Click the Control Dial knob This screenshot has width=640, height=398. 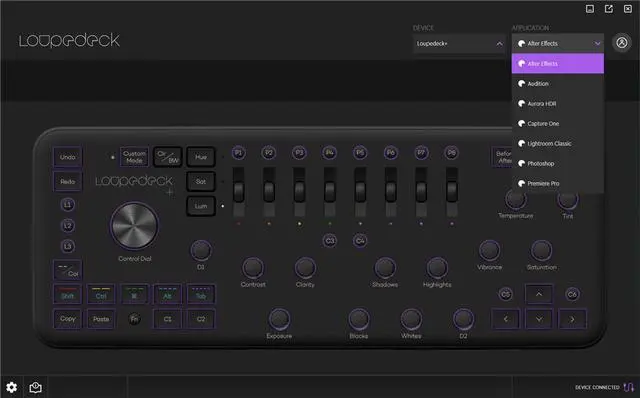(134, 225)
